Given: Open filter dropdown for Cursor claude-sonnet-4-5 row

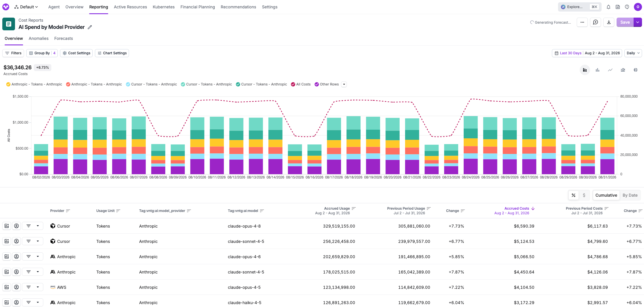Looking at the screenshot, I should click(33, 241).
